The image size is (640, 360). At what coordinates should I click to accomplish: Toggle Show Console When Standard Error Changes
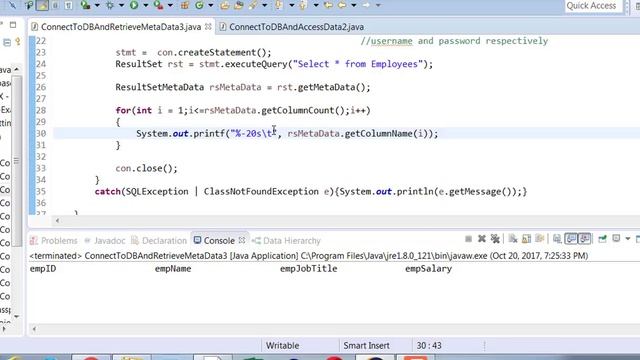pyautogui.click(x=585, y=239)
